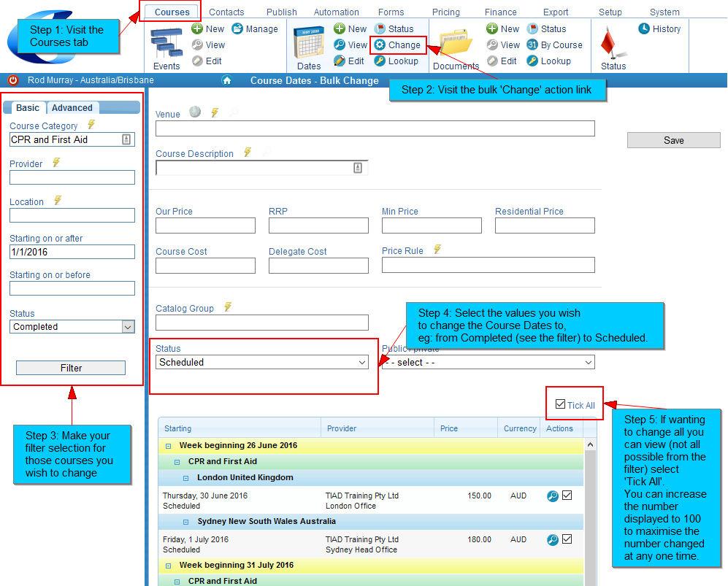View the Thursday, 30 June 2016 course date

coord(553,496)
